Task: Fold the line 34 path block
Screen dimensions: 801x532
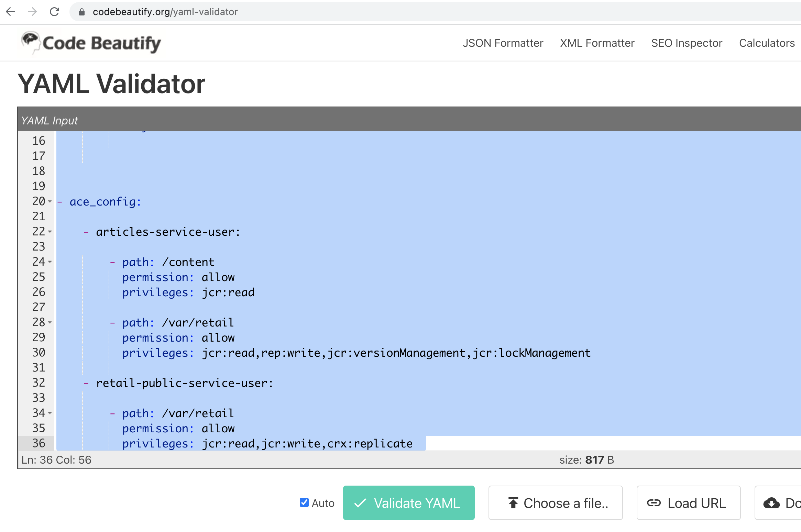Action: 50,413
